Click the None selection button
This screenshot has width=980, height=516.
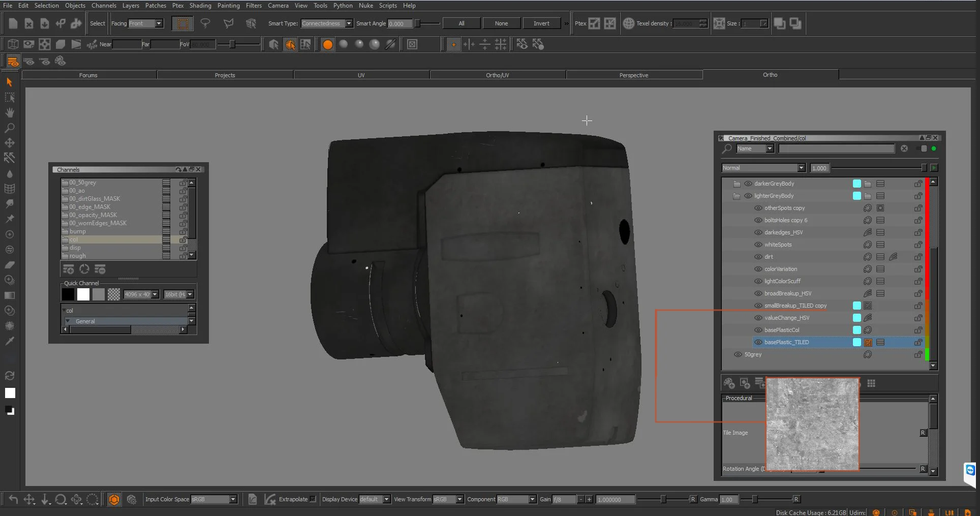click(x=501, y=23)
